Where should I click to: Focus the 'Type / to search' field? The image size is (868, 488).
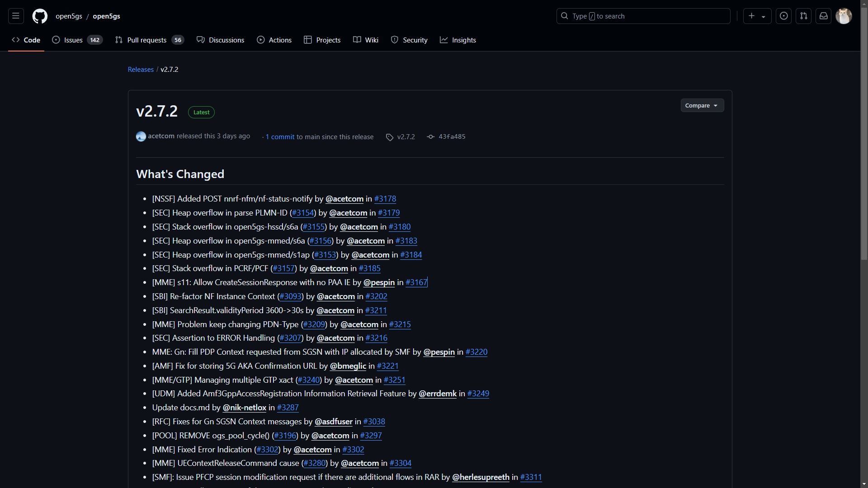643,16
